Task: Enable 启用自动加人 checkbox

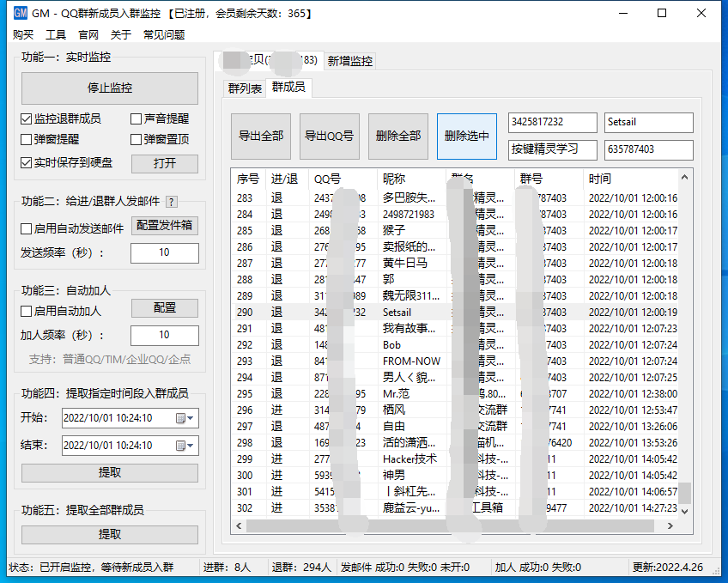Action: pos(26,311)
